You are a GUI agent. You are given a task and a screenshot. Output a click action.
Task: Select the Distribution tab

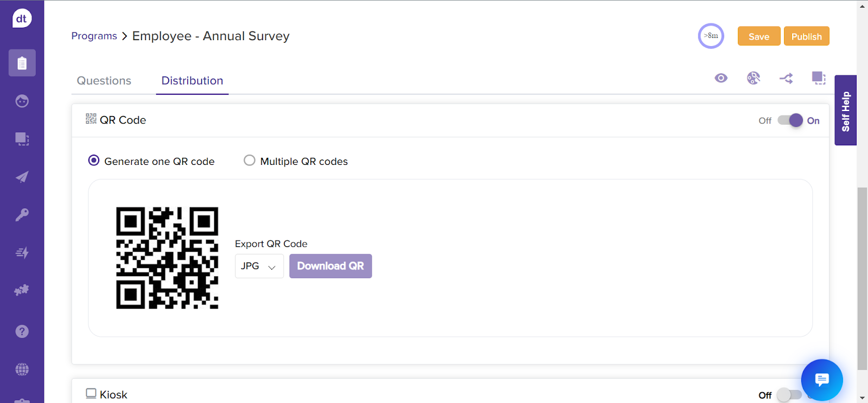point(192,81)
